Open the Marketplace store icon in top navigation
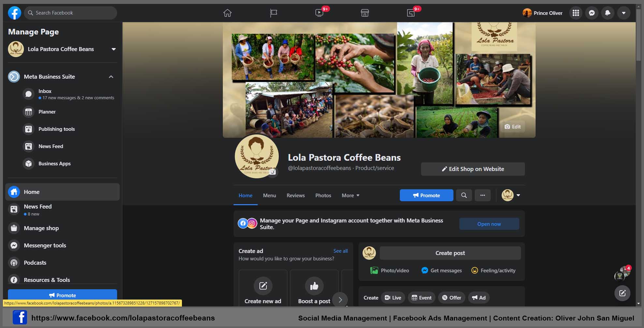 [x=365, y=13]
